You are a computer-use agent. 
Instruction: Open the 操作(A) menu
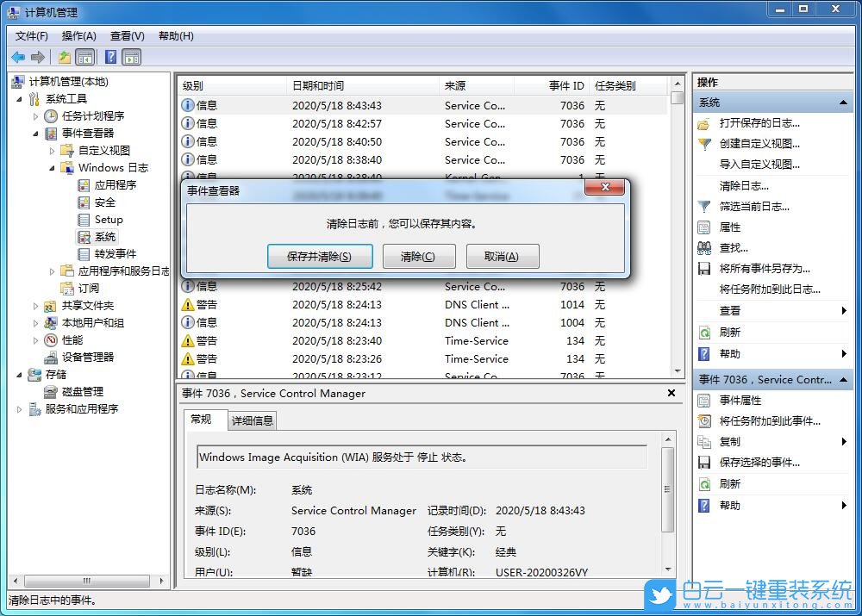(x=79, y=36)
